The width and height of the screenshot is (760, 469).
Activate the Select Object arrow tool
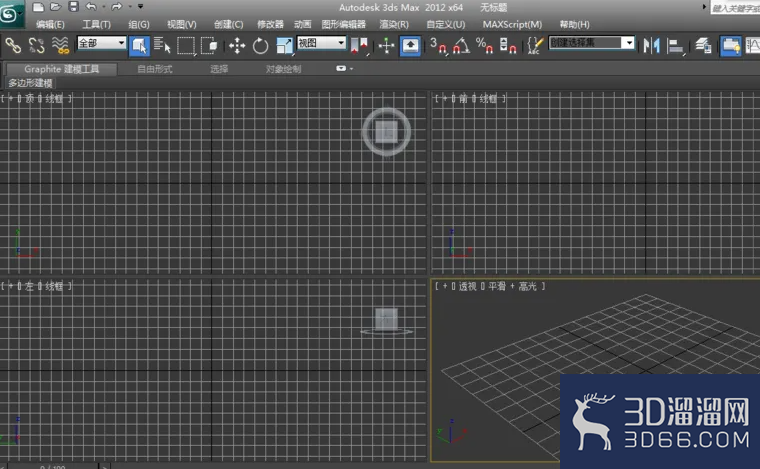(139, 45)
